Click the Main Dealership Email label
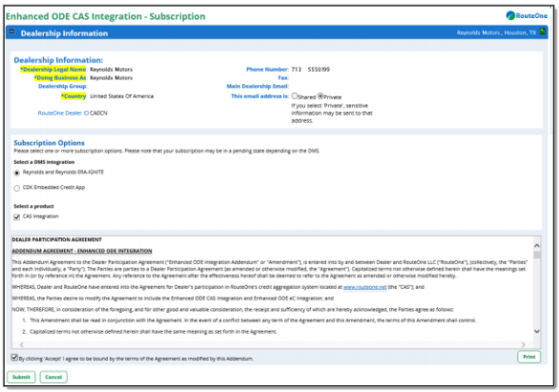The width and height of the screenshot is (559, 392). click(x=258, y=86)
